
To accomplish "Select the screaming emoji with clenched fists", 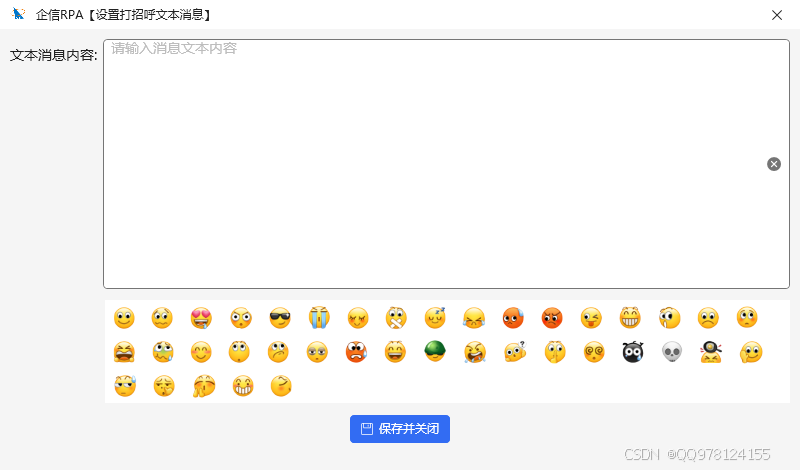I will click(x=124, y=352).
